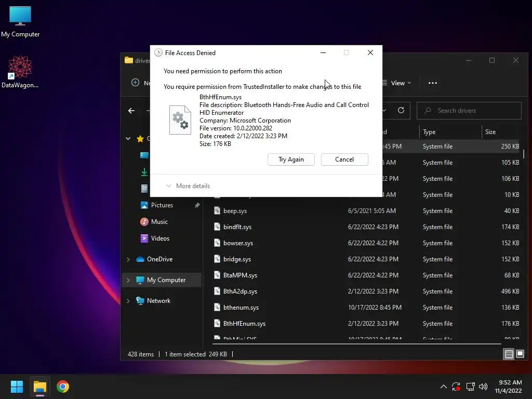Open the Downloads arrow icon in sidebar
The image size is (532, 399).
[x=144, y=172]
